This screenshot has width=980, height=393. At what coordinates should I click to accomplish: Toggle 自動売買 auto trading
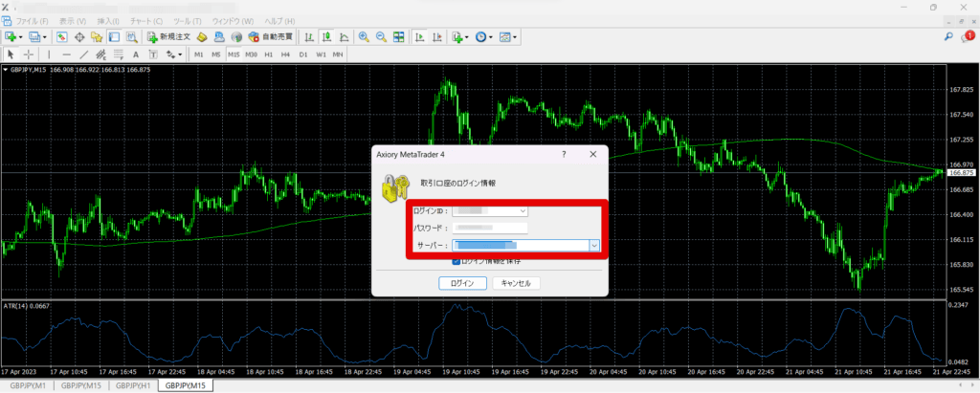pyautogui.click(x=271, y=37)
